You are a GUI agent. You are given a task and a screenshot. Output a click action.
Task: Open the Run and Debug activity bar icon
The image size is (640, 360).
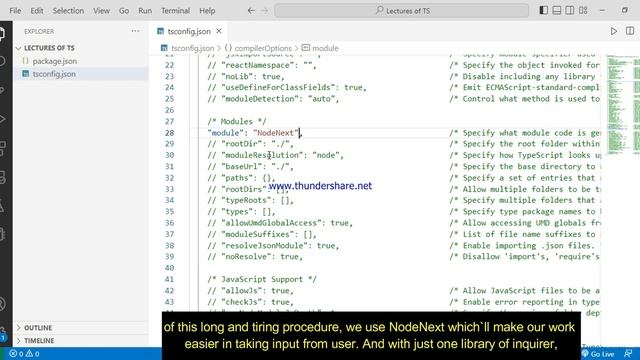[x=2, y=119]
